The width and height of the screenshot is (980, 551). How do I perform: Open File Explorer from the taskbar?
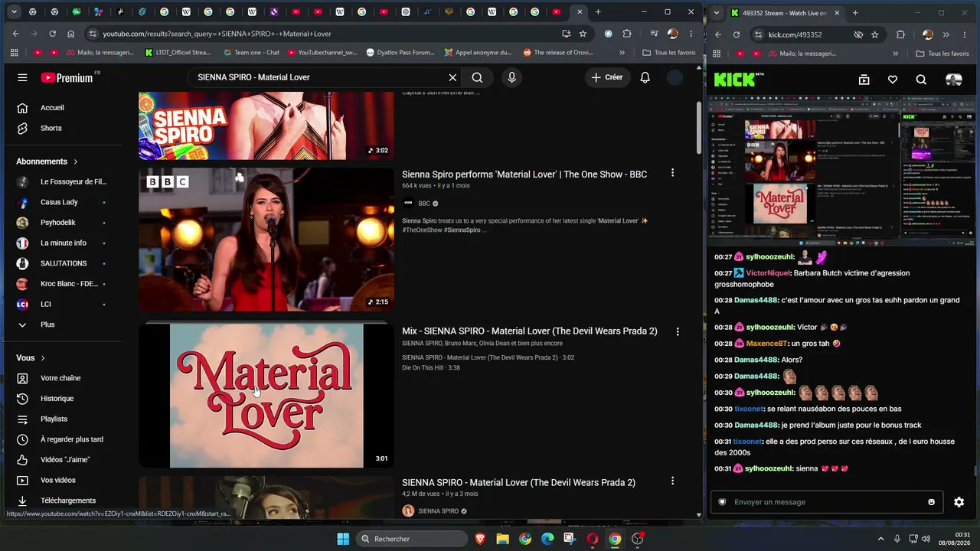pyautogui.click(x=502, y=539)
